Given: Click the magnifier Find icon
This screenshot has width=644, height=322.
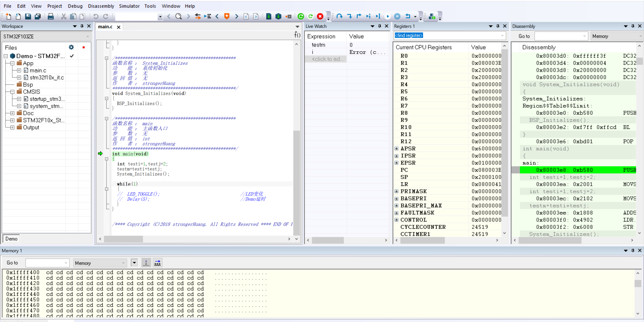Looking at the screenshot, I should pos(178,16).
